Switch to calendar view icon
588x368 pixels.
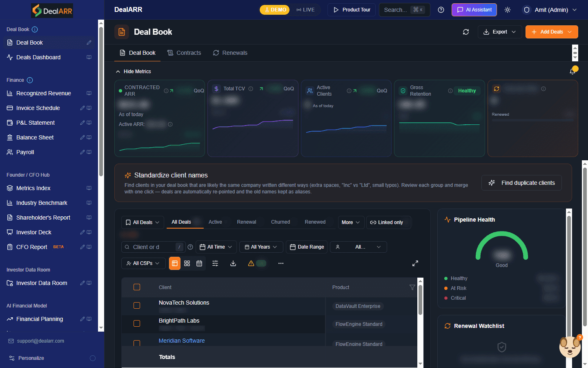[x=199, y=263]
